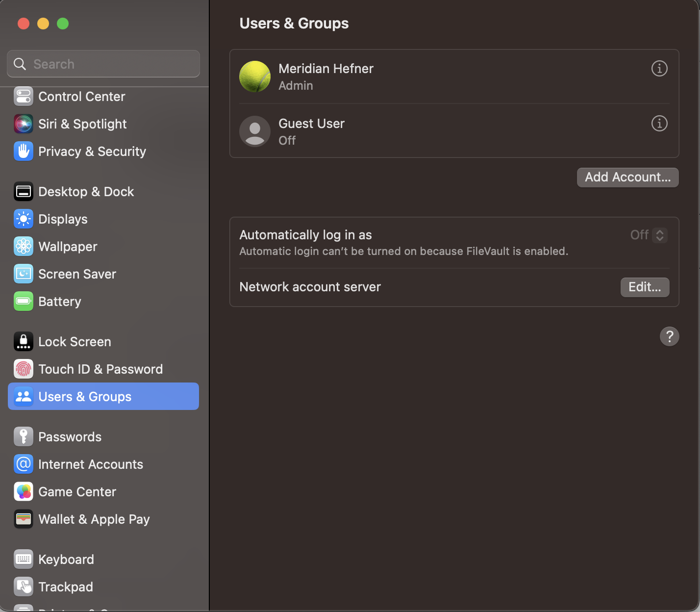Select Users & Groups in sidebar
This screenshot has height=612, width=700.
click(84, 396)
